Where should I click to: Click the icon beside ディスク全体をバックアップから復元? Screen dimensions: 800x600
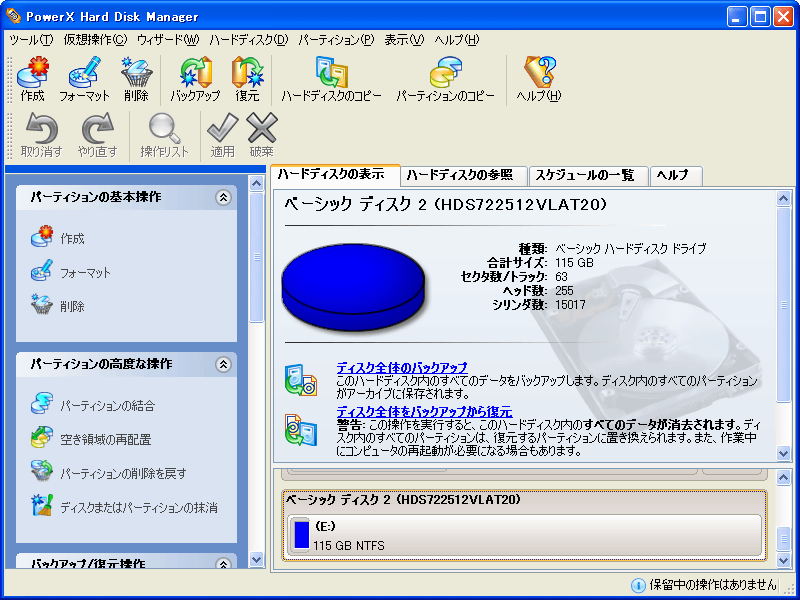pyautogui.click(x=301, y=430)
